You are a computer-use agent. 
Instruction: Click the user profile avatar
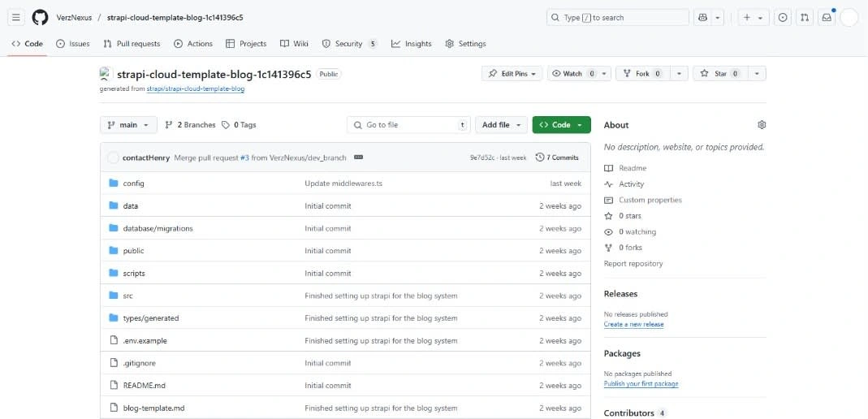[x=849, y=18]
